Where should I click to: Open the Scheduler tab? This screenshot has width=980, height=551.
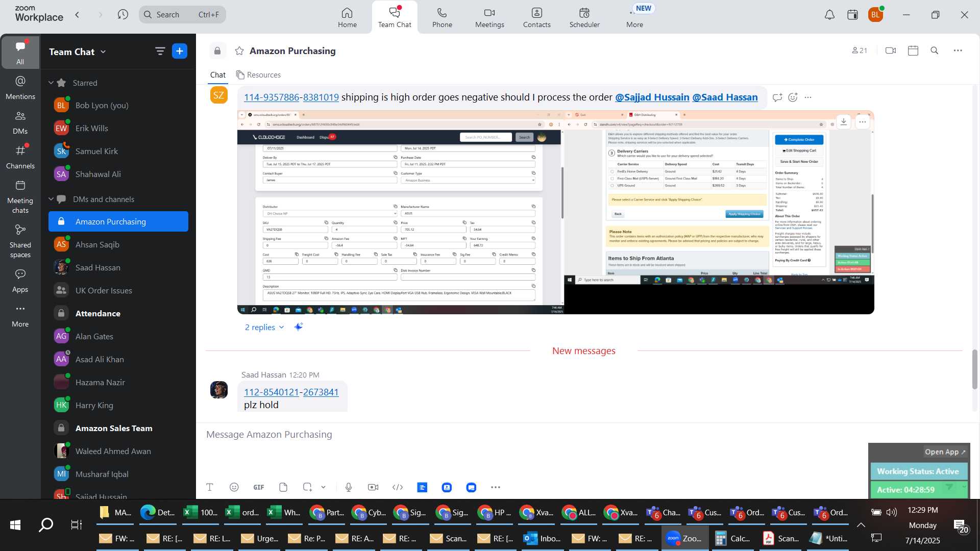click(x=584, y=17)
